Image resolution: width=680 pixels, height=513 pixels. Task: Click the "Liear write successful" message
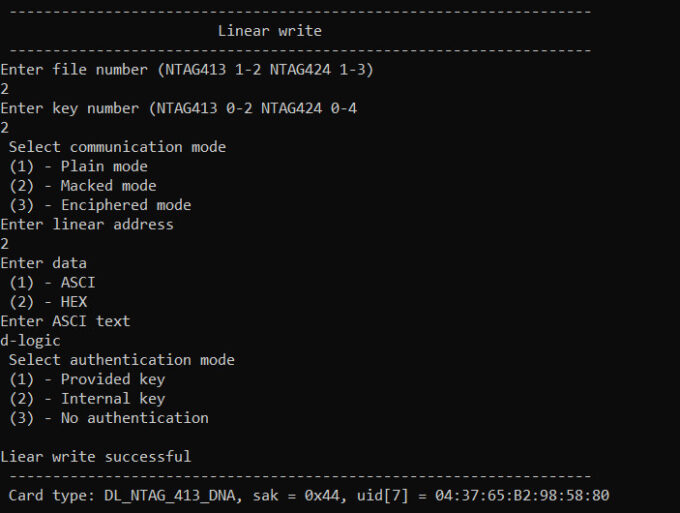pos(95,457)
